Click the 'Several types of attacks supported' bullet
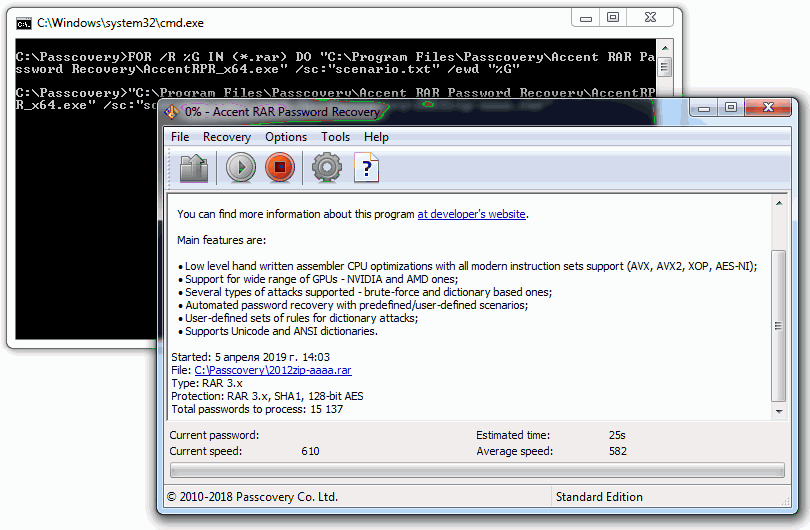Image resolution: width=810 pixels, height=530 pixels. click(365, 292)
